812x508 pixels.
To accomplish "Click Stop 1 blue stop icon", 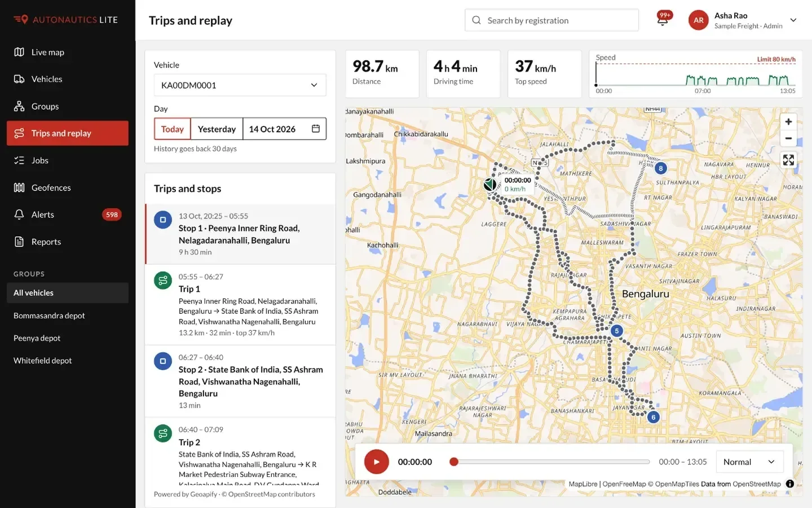I will tap(163, 220).
